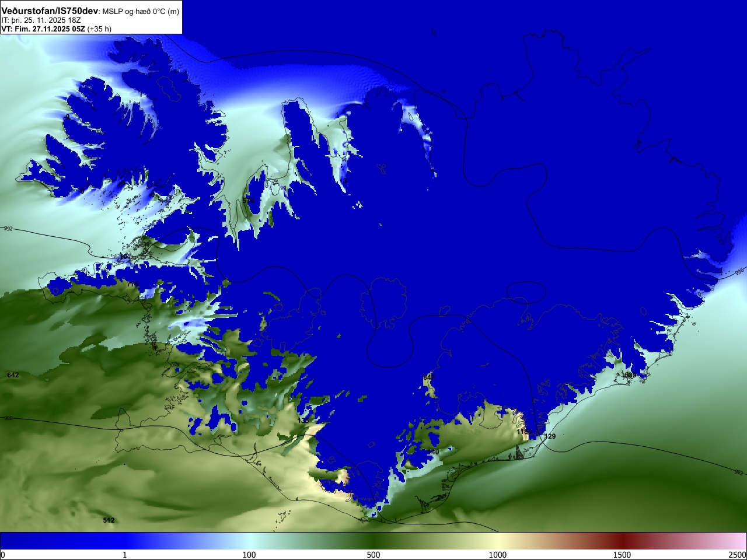Click the '2500' tick label on the color scale
The height and width of the screenshot is (560, 747).
pyautogui.click(x=737, y=555)
